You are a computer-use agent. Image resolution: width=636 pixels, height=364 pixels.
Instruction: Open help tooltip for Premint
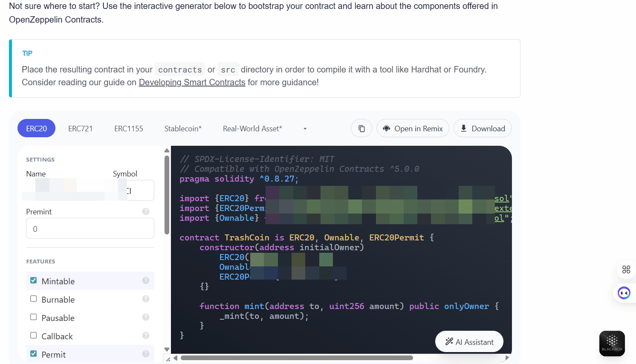tap(146, 211)
